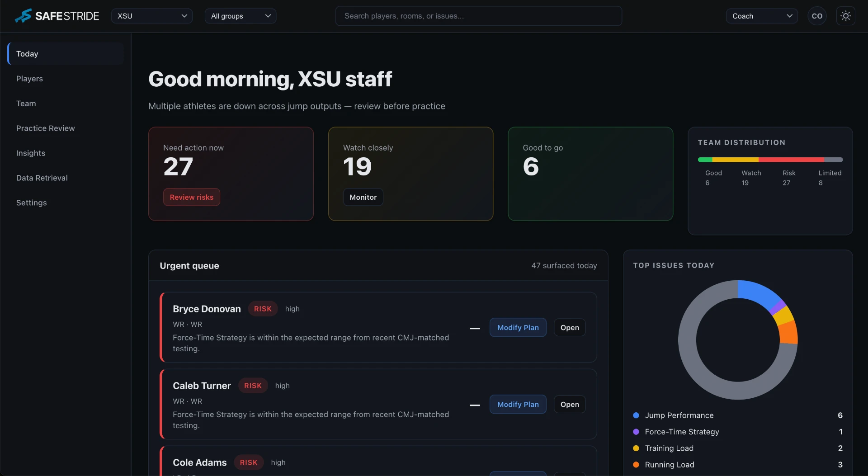The height and width of the screenshot is (476, 868).
Task: Click the Jump Performance issue label
Action: coord(679,415)
